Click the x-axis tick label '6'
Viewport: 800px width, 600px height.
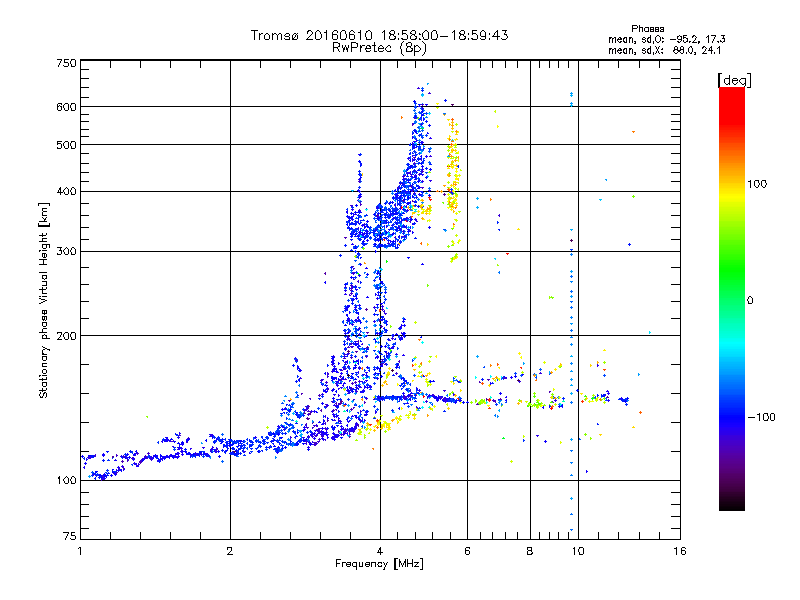[467, 551]
